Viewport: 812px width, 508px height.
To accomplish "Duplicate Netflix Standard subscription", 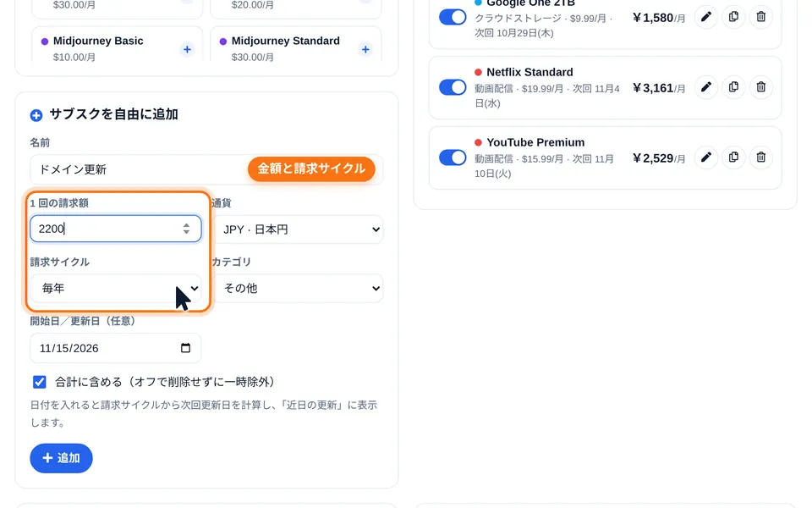I will tap(733, 87).
